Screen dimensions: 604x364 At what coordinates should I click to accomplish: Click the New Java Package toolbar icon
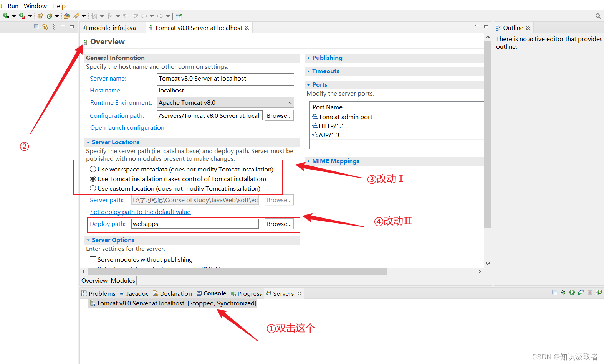(40, 16)
